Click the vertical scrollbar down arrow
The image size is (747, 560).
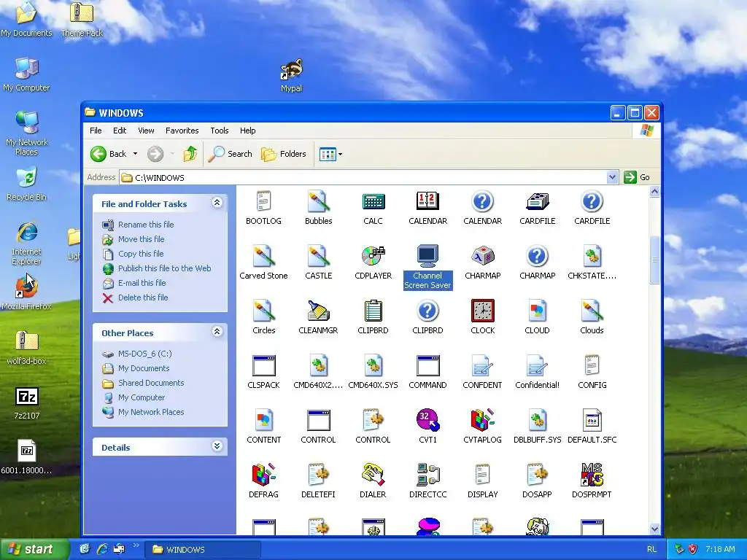click(x=654, y=529)
